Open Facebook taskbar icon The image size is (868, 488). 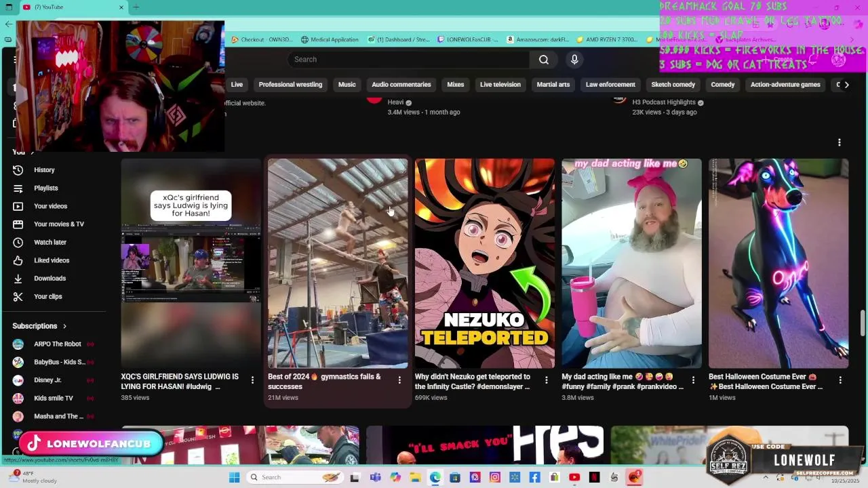(x=534, y=477)
